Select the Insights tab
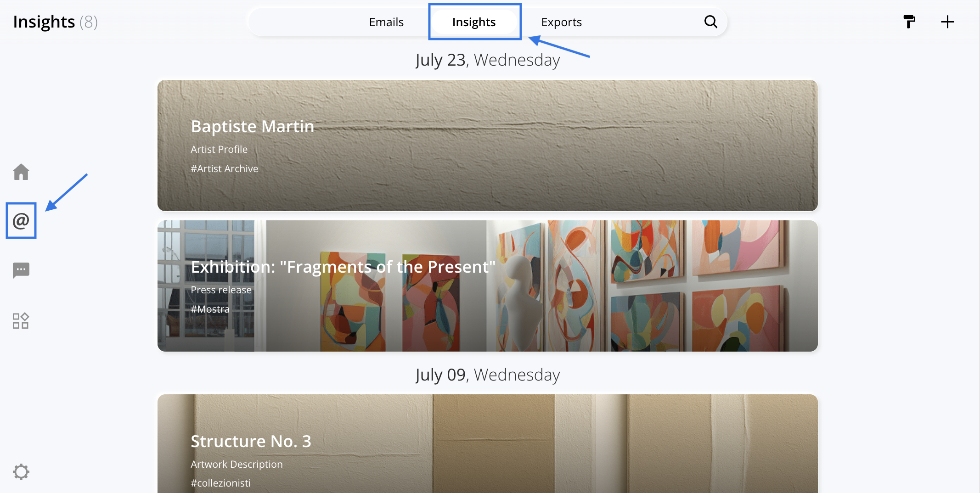980x493 pixels. [x=473, y=22]
